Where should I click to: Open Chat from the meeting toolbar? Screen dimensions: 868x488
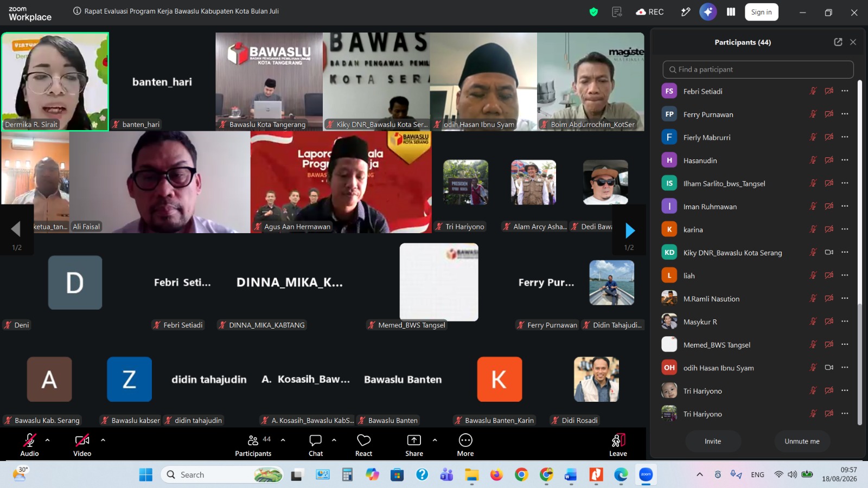[x=316, y=445]
